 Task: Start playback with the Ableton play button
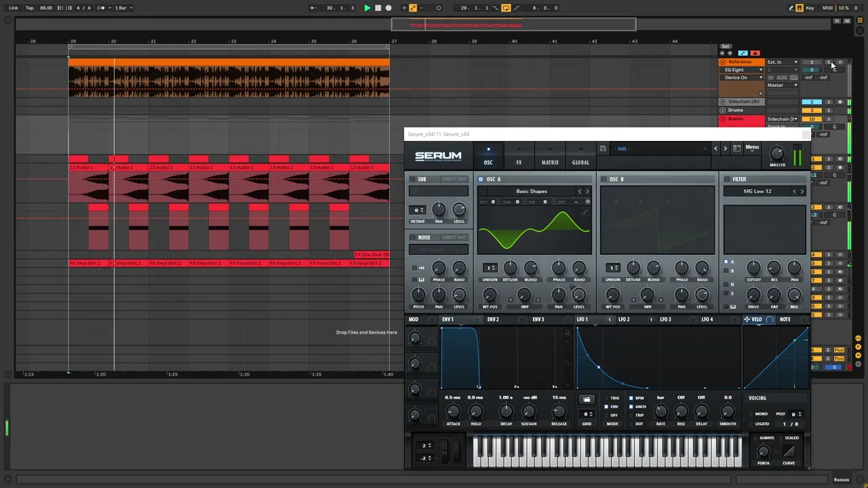pos(367,8)
